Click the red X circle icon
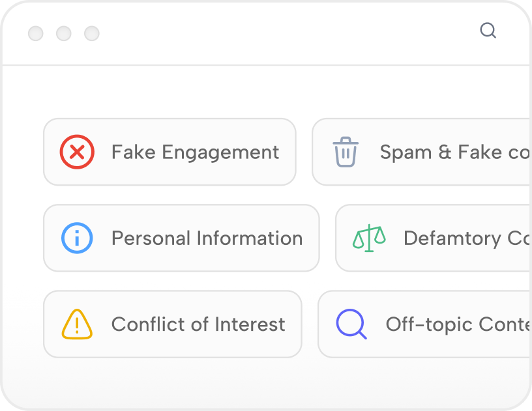The image size is (532, 411). click(77, 152)
